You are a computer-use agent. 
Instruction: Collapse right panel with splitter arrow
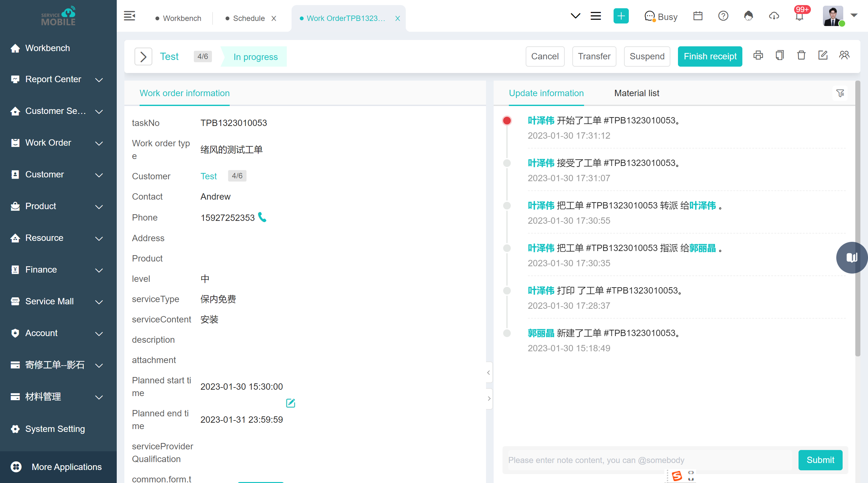pos(489,398)
